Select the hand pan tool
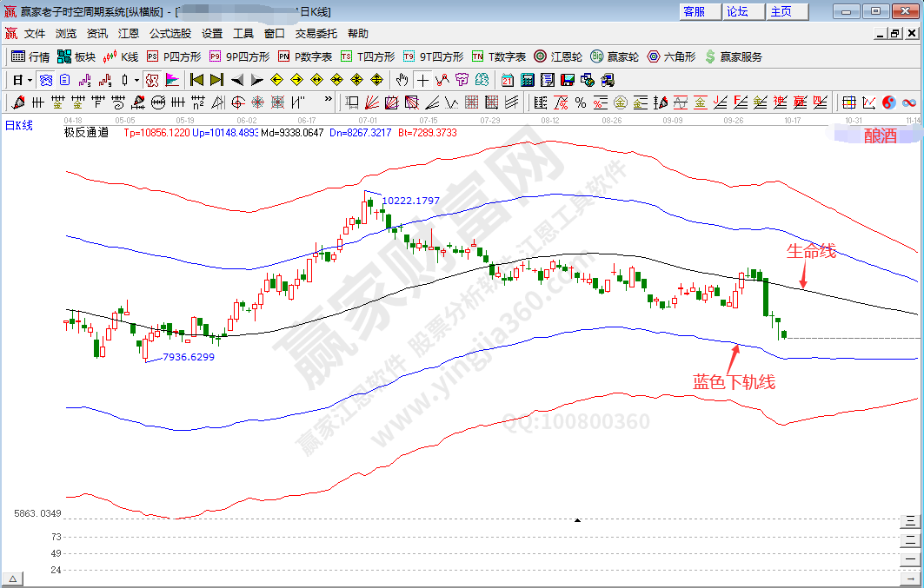Screen dimensions: 924x588 402,80
